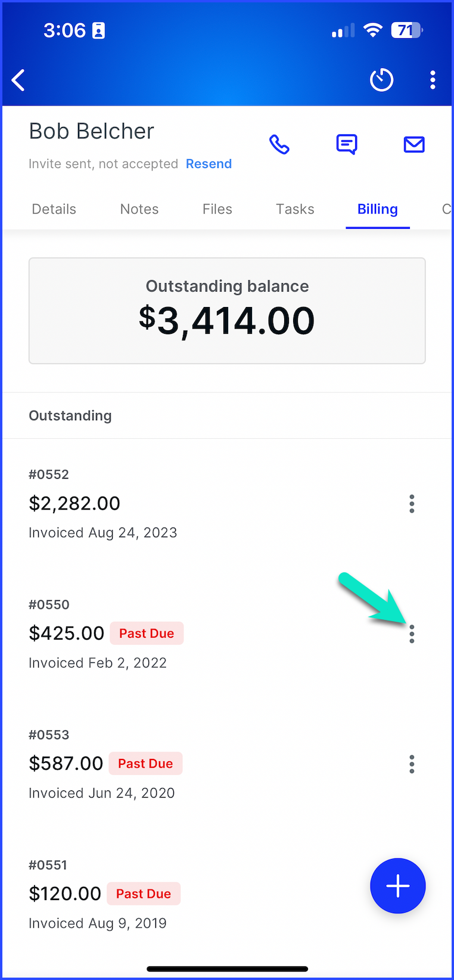Call Bob Belcher with phone icon
This screenshot has width=454, height=980.
[x=279, y=144]
